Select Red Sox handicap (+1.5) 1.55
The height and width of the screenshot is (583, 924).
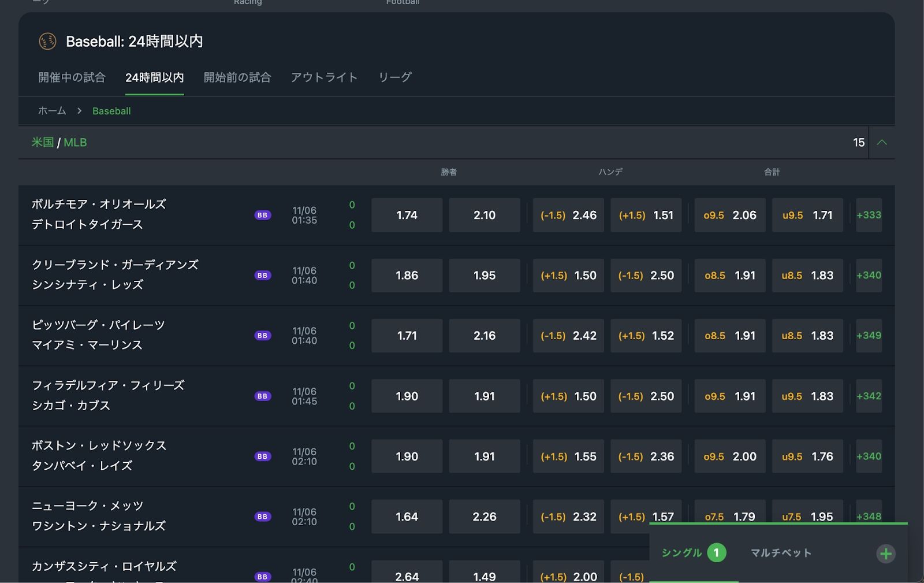click(568, 456)
